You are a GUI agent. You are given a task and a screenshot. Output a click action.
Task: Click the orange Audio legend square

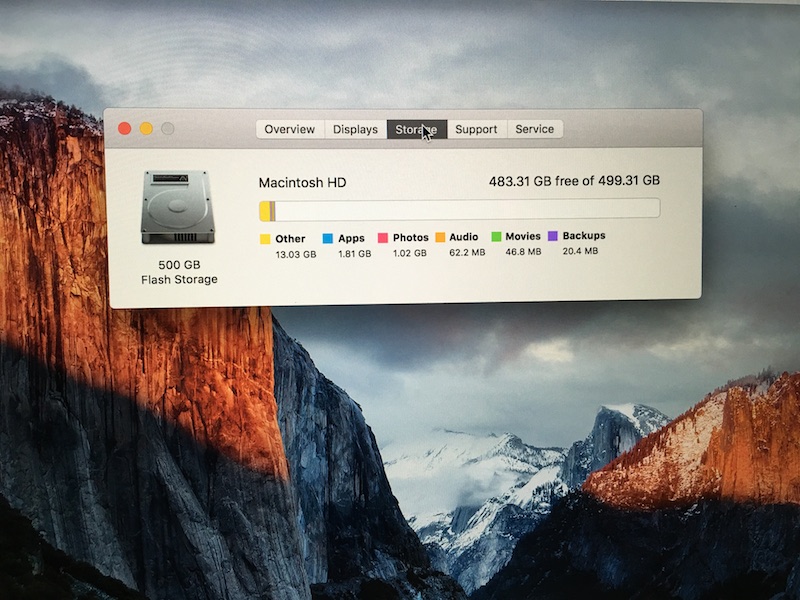pos(440,238)
